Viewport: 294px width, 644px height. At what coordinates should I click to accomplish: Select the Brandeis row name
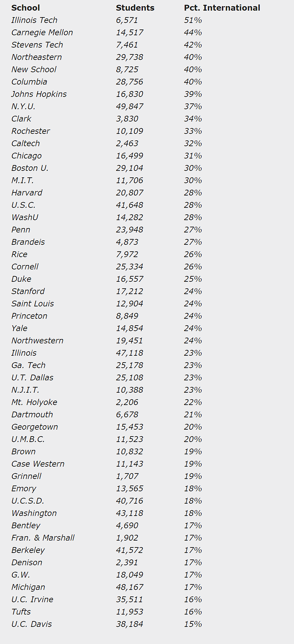click(28, 242)
